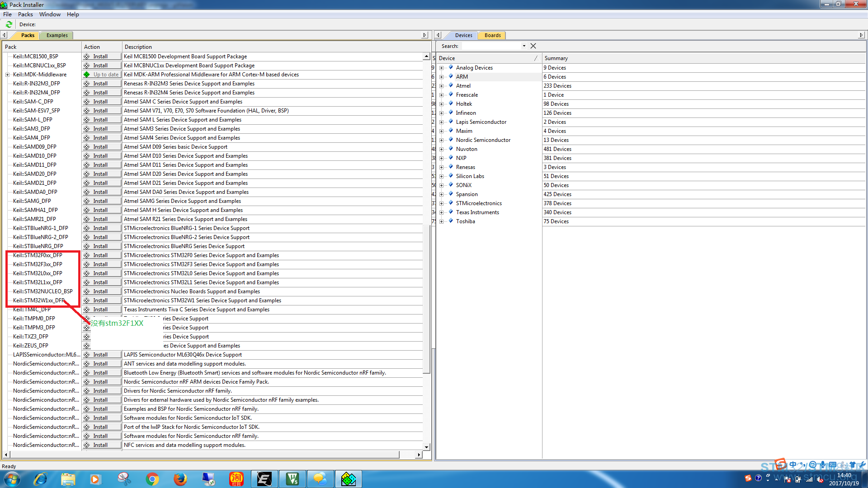Open Windows Explorer from the taskbar
868x488 pixels.
tap(68, 479)
